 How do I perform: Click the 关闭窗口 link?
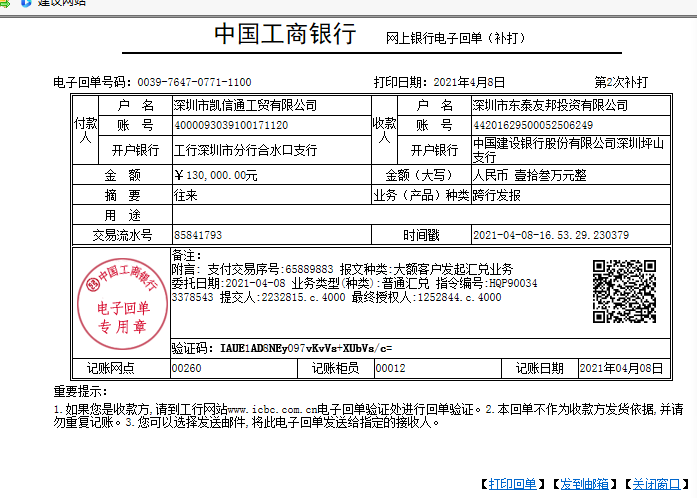[x=656, y=484]
